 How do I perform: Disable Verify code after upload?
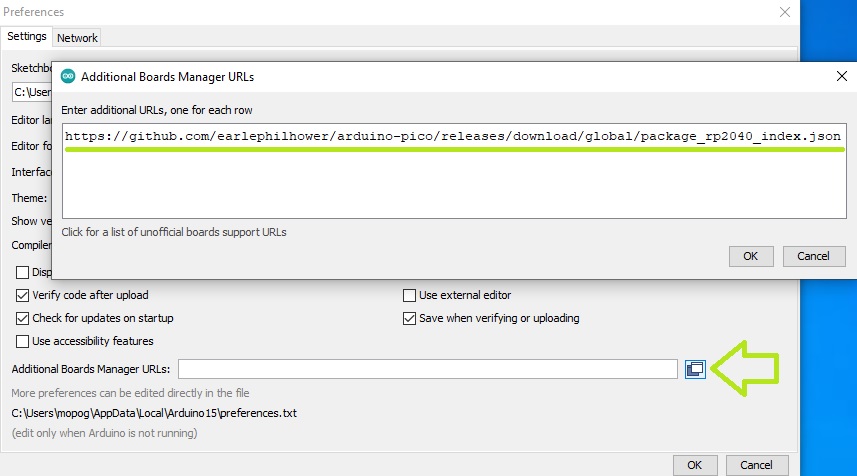tap(24, 296)
